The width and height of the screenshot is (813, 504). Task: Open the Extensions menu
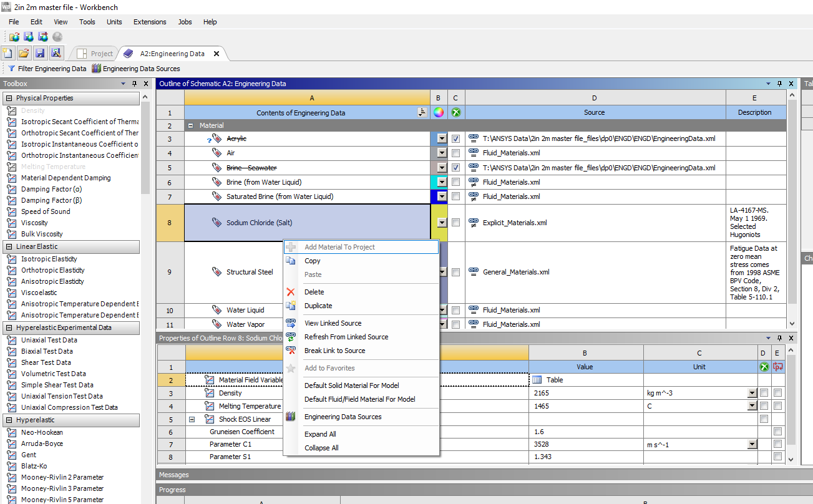click(150, 22)
